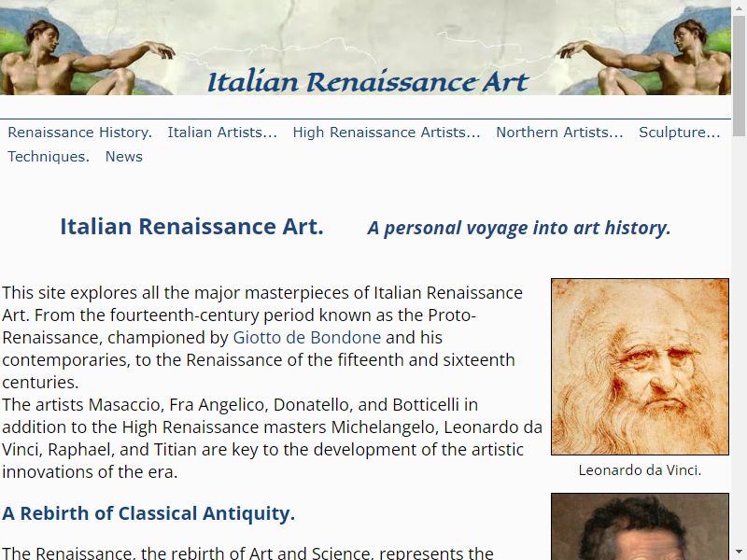Viewport: 747px width, 560px height.
Task: Follow the Giotto de Bondone link
Action: (x=307, y=338)
